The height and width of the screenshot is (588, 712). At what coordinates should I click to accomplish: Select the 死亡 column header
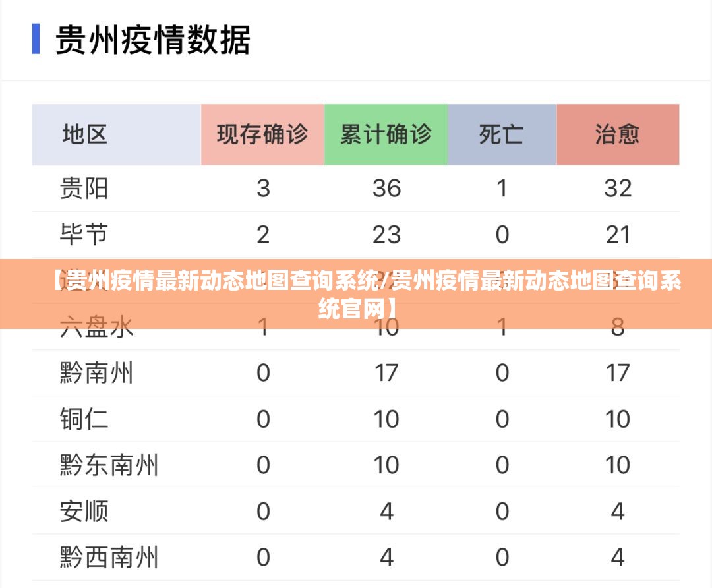click(502, 134)
